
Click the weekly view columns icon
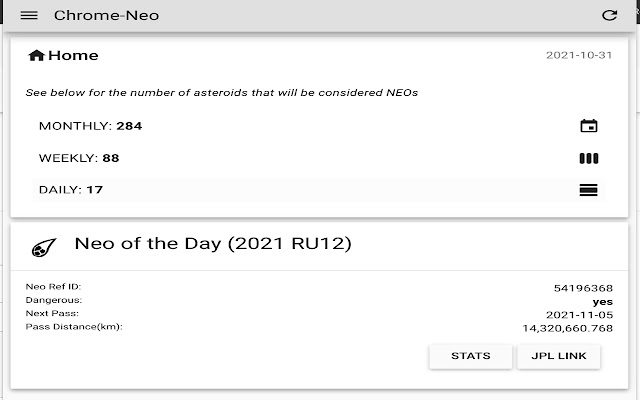[x=589, y=158]
